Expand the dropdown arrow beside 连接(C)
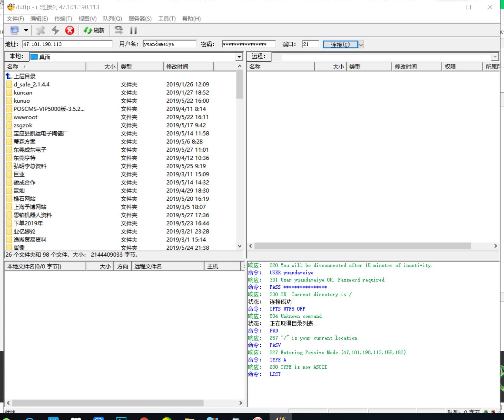Viewport: 504px width, 420px height. [361, 44]
